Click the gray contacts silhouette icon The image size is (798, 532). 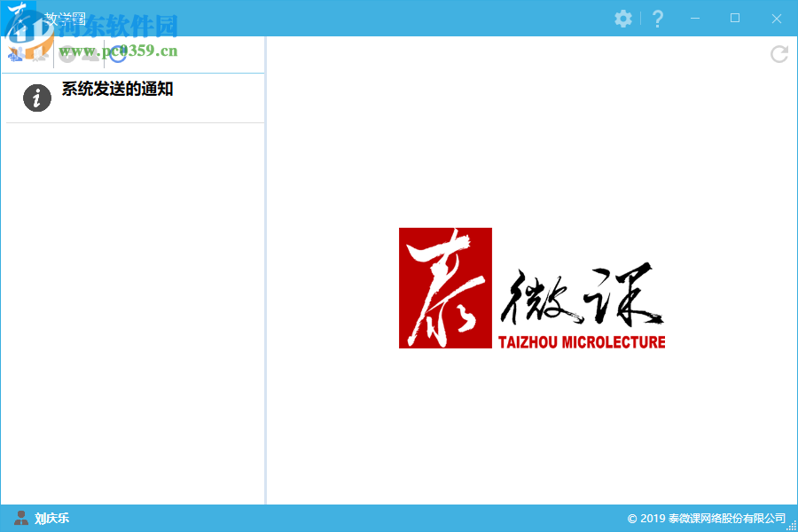(x=91, y=54)
